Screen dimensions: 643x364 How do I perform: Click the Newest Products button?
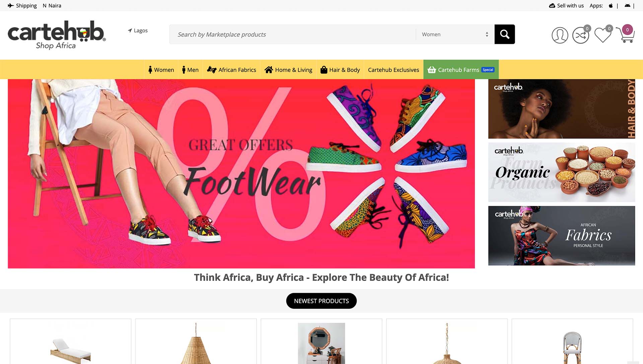tap(321, 301)
